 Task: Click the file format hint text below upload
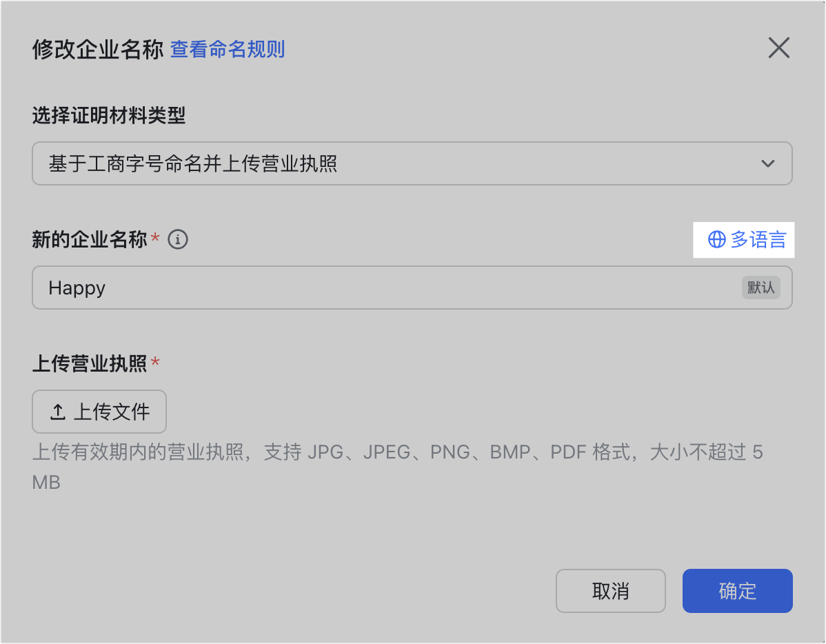point(398,467)
